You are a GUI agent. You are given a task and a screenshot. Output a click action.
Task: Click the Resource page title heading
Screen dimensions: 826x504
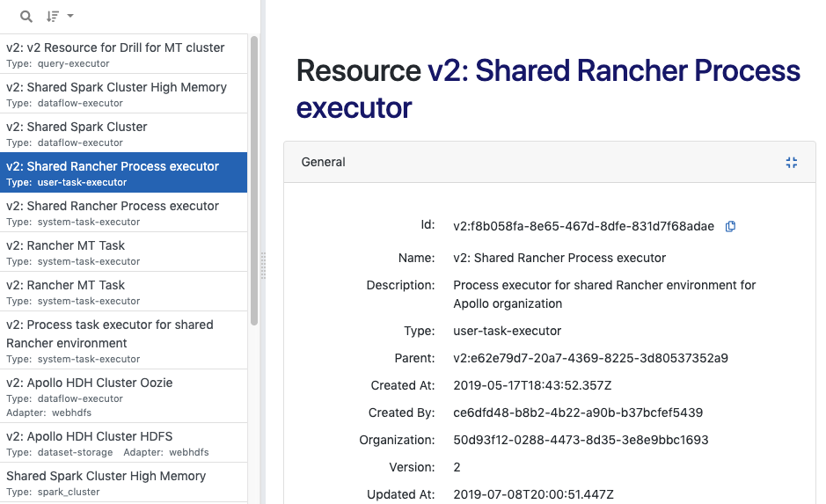(x=548, y=89)
